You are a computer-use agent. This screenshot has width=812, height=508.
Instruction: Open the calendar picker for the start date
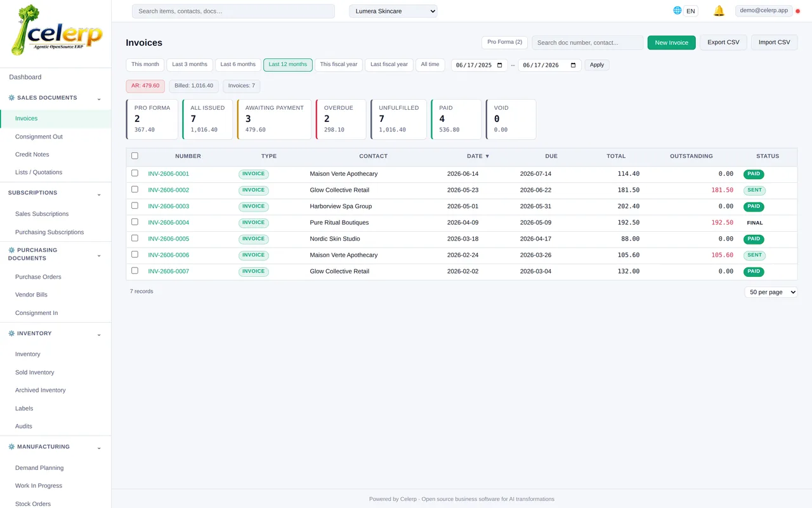500,65
